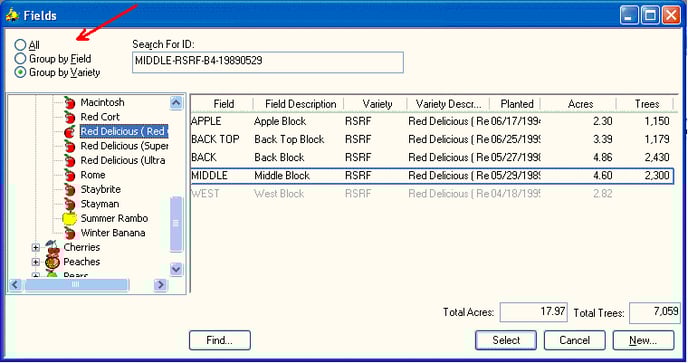Click the Red Delicious (Ultra apple icon
Image resolution: width=688 pixels, height=363 pixels.
70,161
